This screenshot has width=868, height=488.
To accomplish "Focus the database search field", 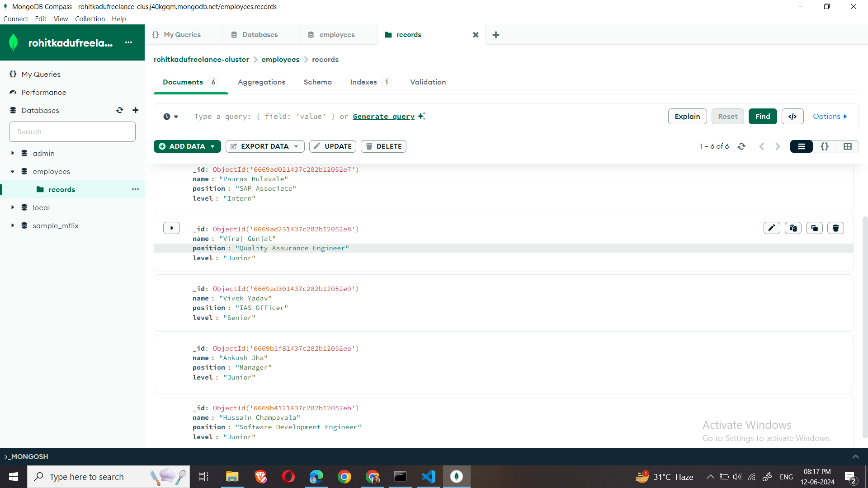I will pyautogui.click(x=72, y=131).
